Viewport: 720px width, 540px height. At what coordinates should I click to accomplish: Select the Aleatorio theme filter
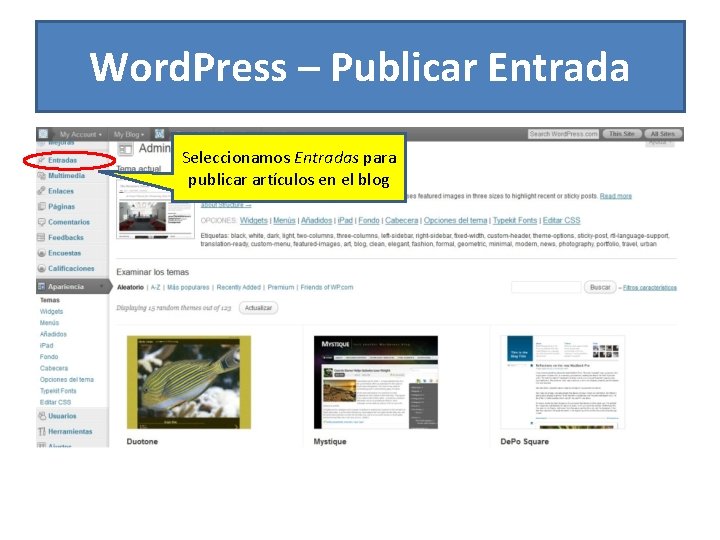pyautogui.click(x=130, y=287)
